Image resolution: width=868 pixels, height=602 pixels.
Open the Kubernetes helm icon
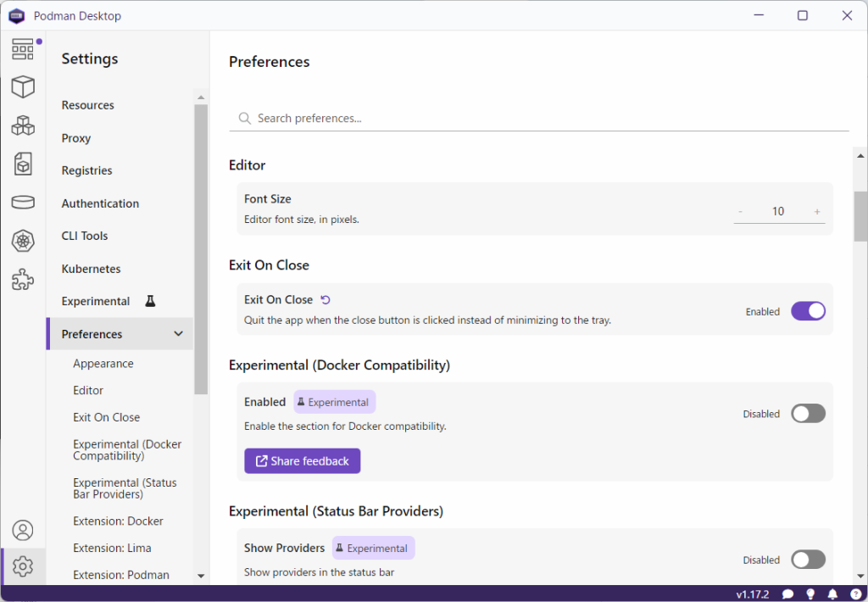pyautogui.click(x=23, y=242)
